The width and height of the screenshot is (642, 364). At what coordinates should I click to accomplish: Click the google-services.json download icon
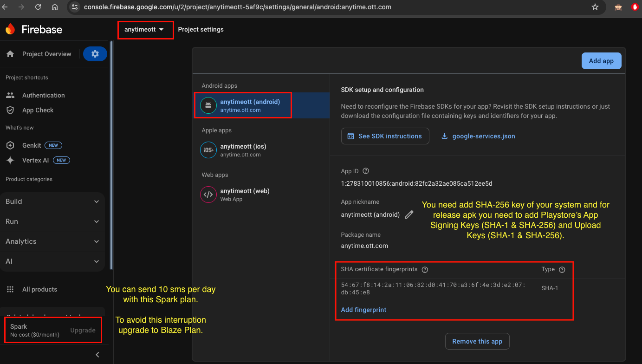pos(444,136)
